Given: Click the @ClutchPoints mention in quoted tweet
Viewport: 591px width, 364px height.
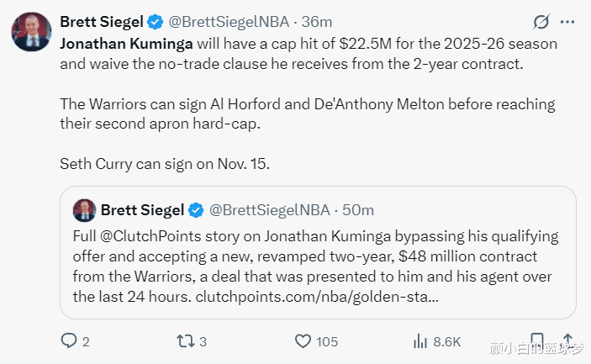Looking at the screenshot, I should 147,236.
